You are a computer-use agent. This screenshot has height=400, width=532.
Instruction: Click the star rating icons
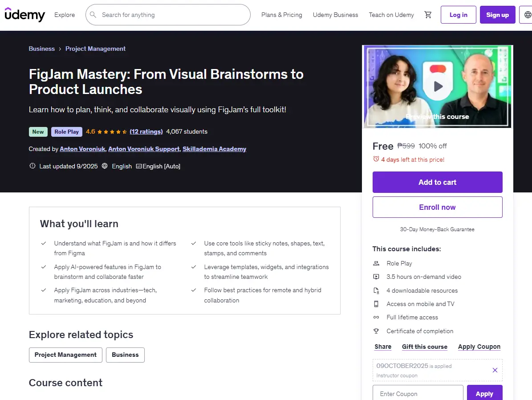coord(112,132)
